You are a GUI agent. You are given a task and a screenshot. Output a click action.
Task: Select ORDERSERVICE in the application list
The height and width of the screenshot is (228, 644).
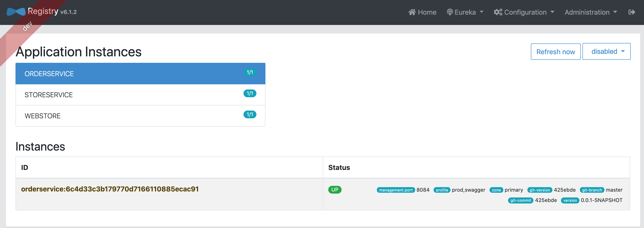49,74
